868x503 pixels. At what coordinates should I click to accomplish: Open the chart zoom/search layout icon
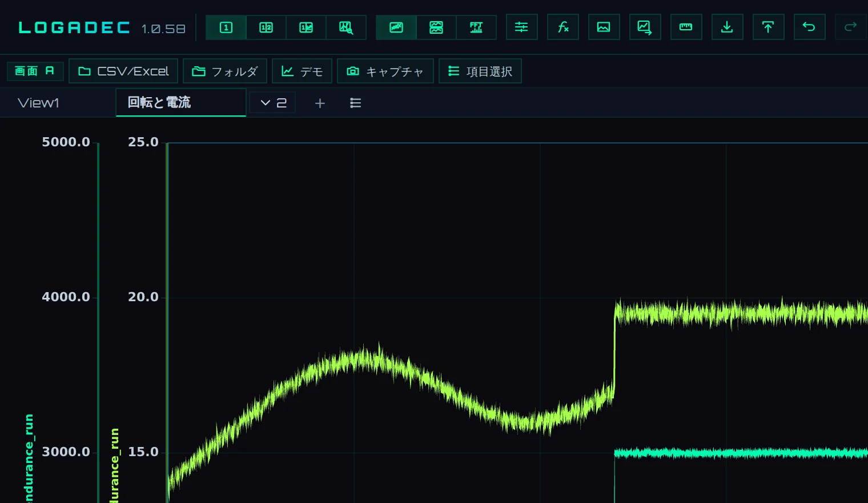pyautogui.click(x=346, y=27)
